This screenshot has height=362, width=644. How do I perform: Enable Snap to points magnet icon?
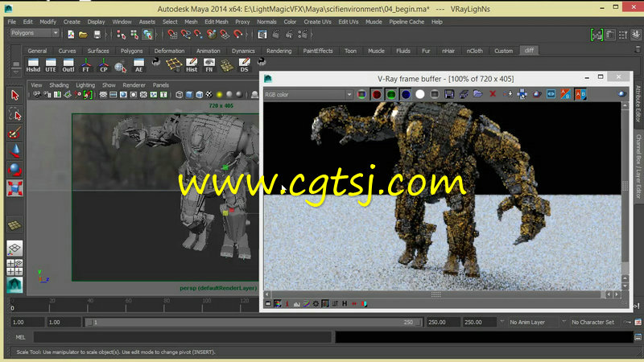click(198, 35)
